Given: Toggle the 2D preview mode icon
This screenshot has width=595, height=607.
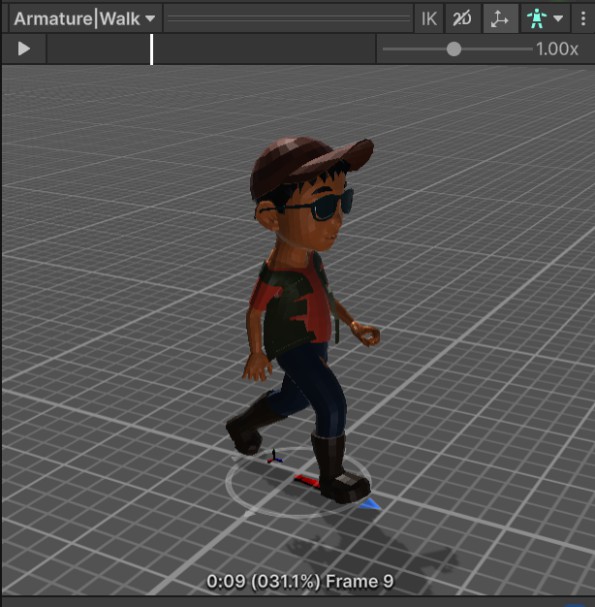Looking at the screenshot, I should 463,19.
